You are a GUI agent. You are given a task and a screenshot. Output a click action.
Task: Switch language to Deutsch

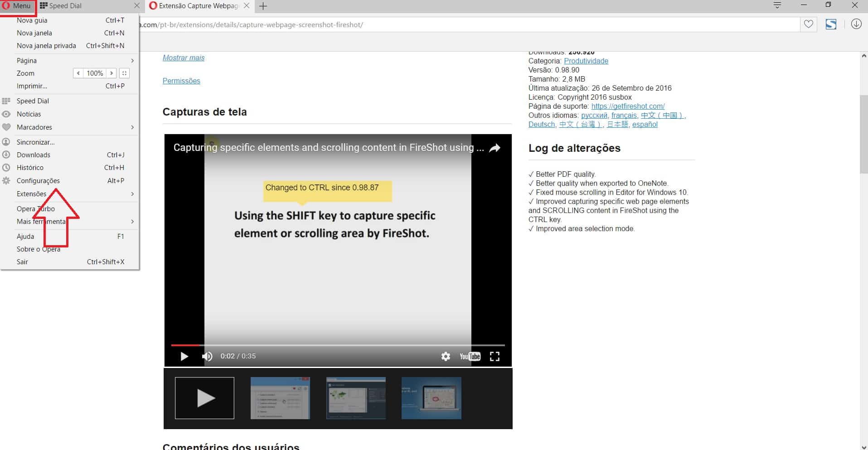[542, 124]
